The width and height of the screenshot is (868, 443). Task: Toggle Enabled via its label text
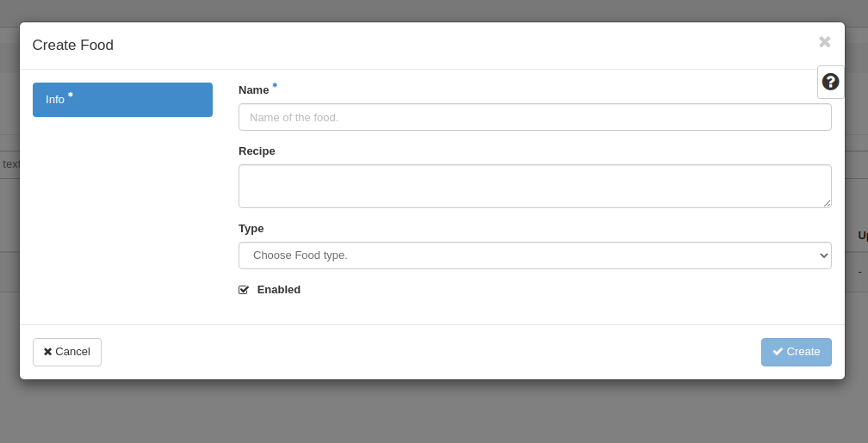point(278,290)
